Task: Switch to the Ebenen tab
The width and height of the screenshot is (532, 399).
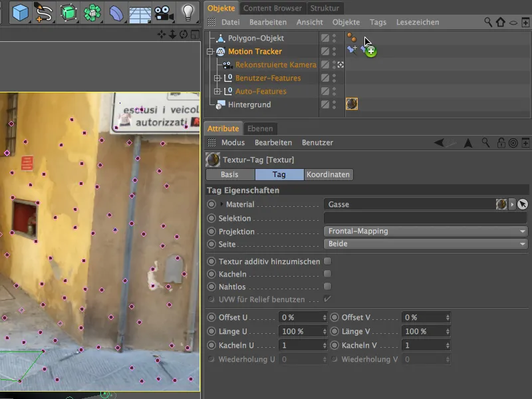Action: click(260, 128)
